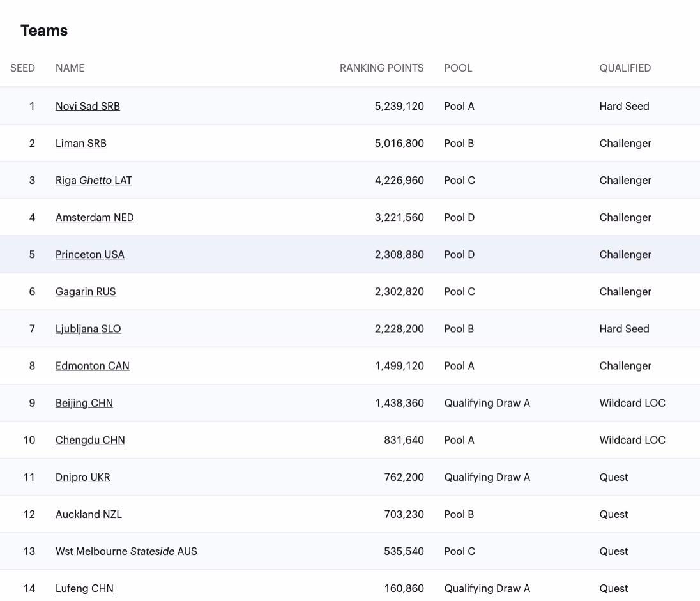Select the Amsterdam NED link
Viewport: 700px width, 601px height.
tap(95, 217)
